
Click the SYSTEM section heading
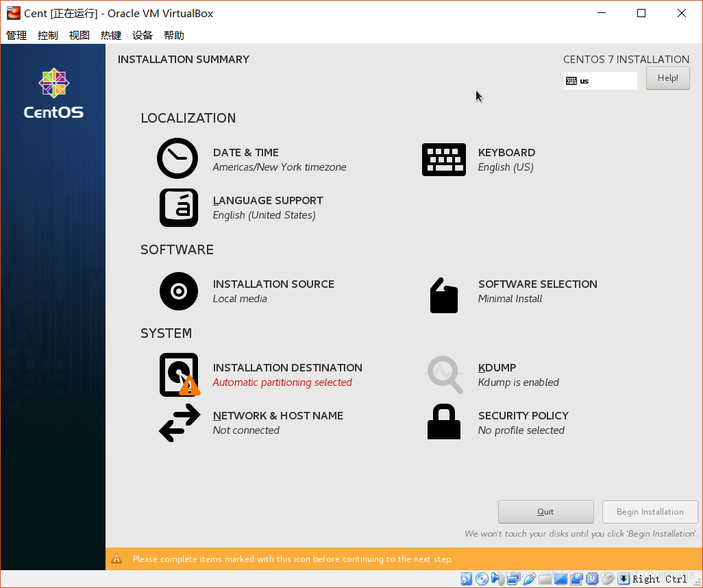(x=166, y=333)
